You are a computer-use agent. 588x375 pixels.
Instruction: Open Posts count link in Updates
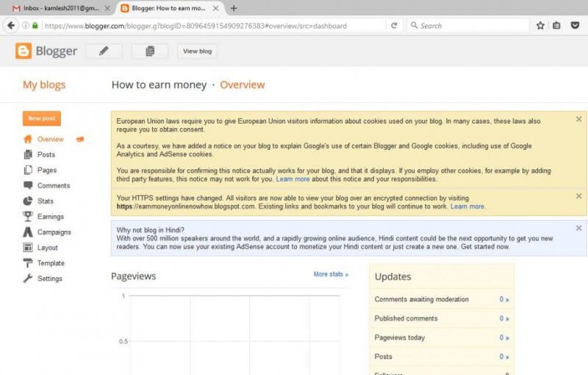coord(504,357)
